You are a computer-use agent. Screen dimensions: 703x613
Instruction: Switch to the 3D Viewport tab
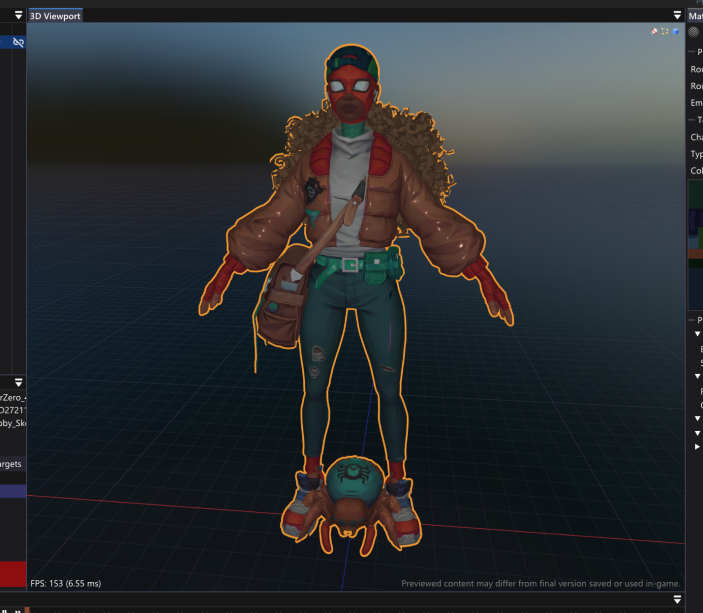[x=55, y=16]
